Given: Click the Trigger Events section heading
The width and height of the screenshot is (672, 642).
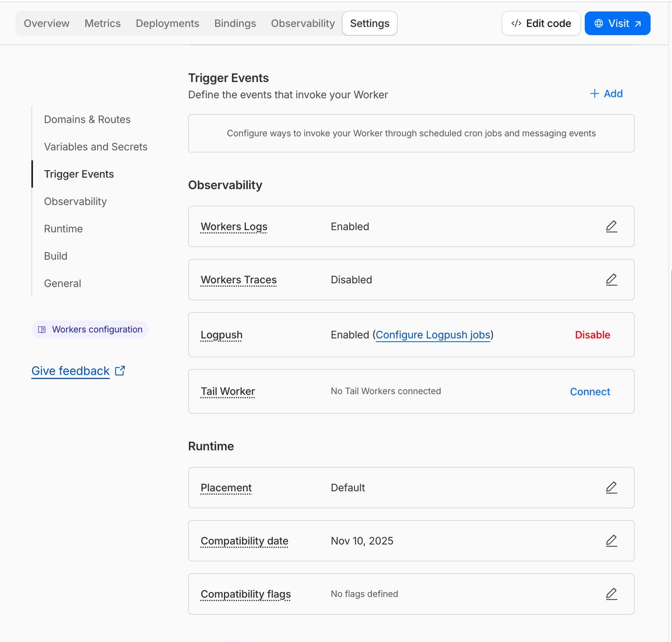Looking at the screenshot, I should point(228,78).
